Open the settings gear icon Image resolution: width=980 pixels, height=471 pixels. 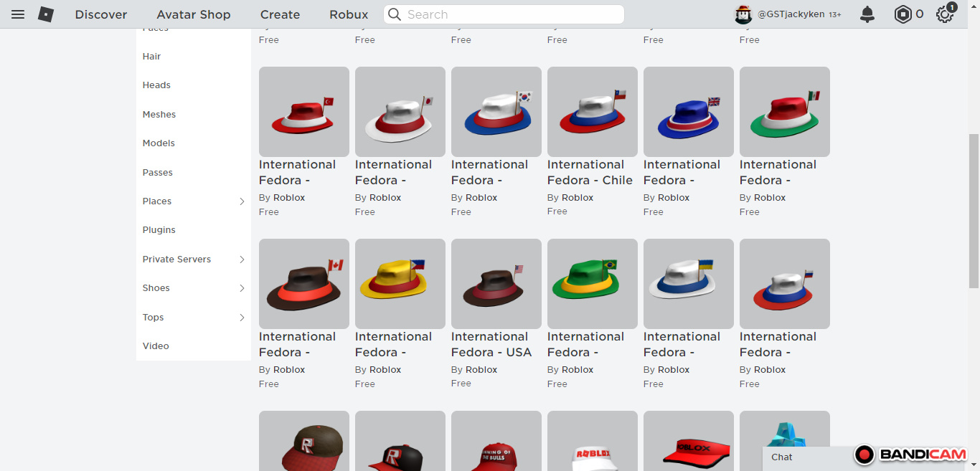[x=944, y=14]
